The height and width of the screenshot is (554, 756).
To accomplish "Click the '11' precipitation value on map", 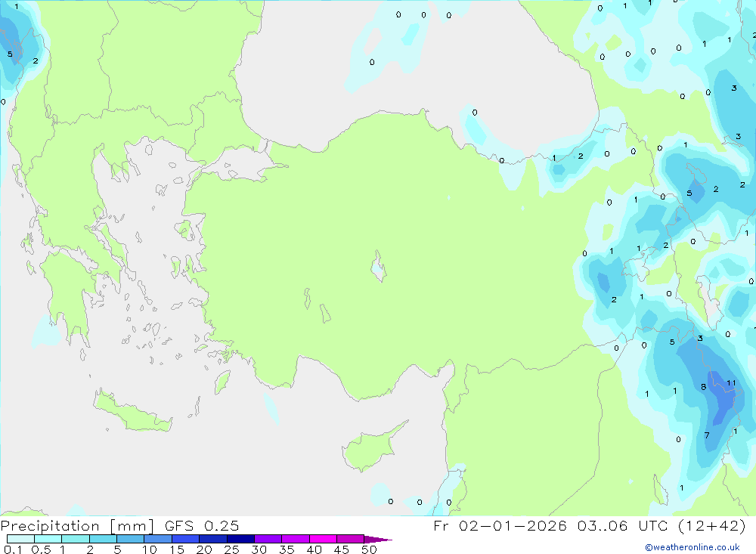I will coord(731,383).
